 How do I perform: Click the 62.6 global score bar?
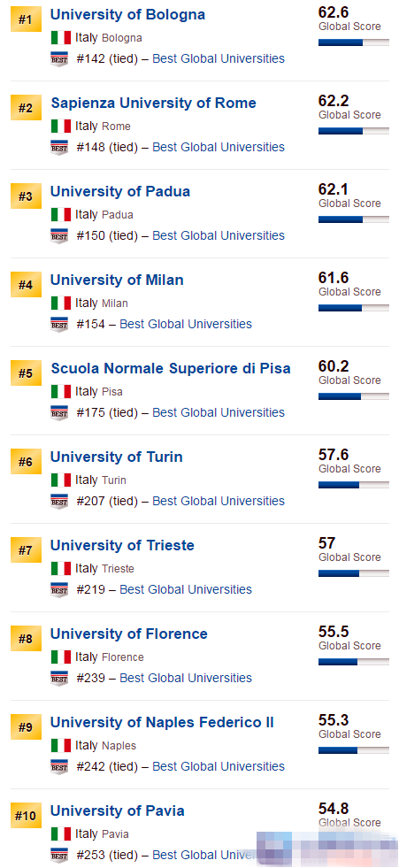(x=354, y=42)
